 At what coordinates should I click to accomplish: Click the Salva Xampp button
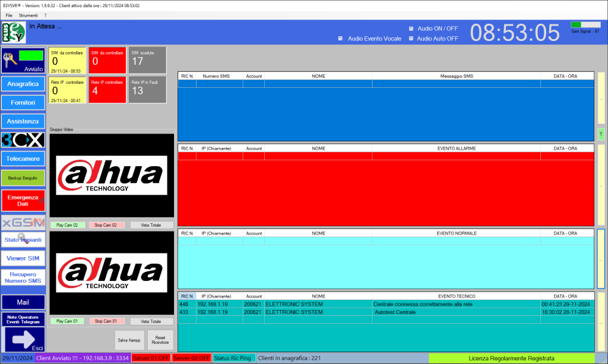(129, 340)
